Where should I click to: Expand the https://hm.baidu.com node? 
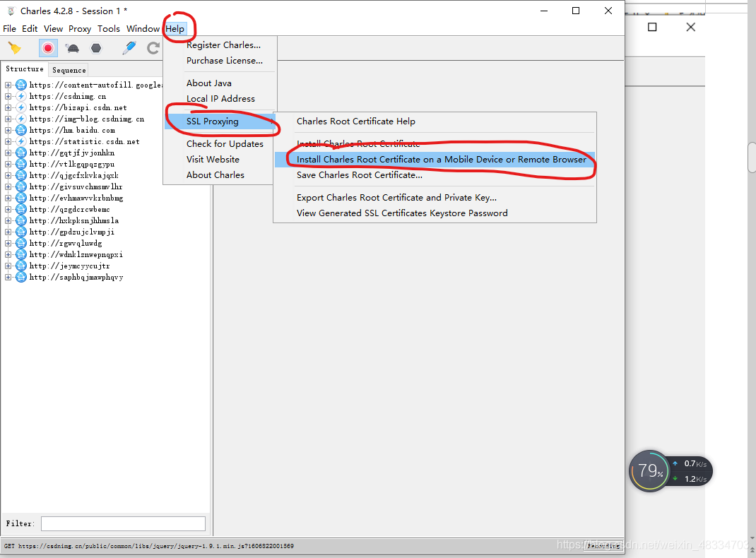tap(8, 130)
